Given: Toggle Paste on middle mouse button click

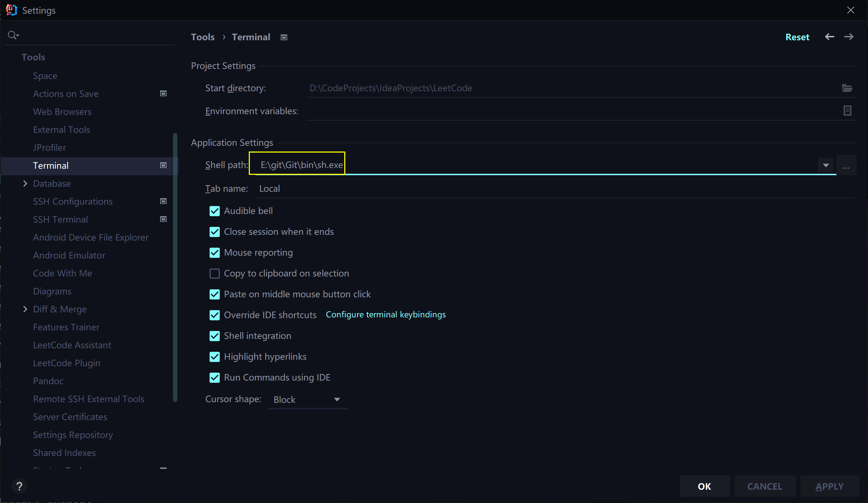Looking at the screenshot, I should click(x=215, y=294).
